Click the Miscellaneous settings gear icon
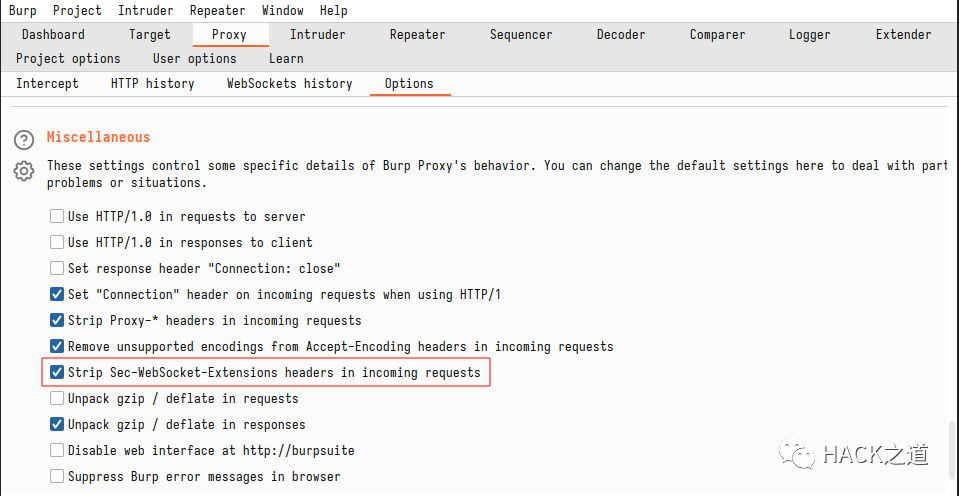 (x=23, y=171)
